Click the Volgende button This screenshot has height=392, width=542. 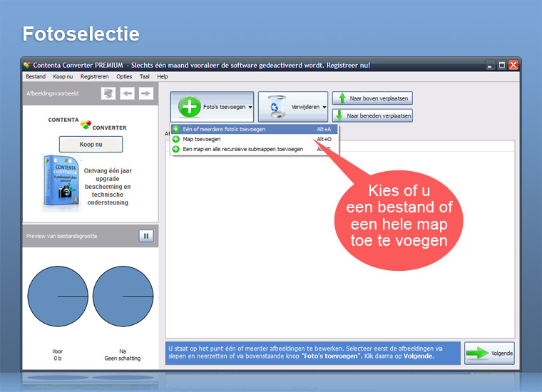(489, 354)
